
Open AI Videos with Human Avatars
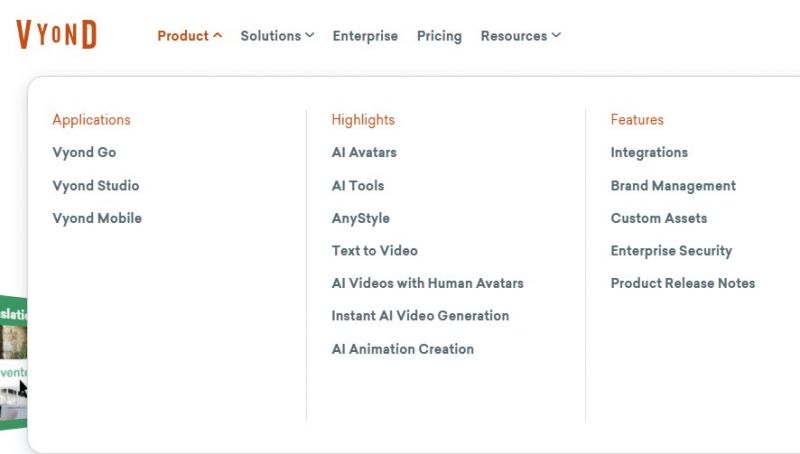(x=428, y=283)
